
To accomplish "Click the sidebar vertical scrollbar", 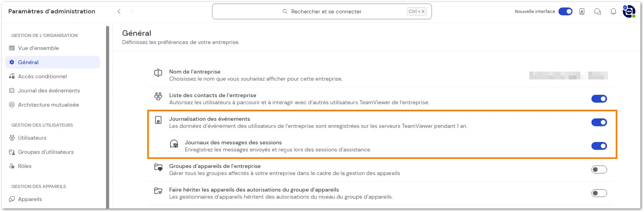I will (x=108, y=117).
